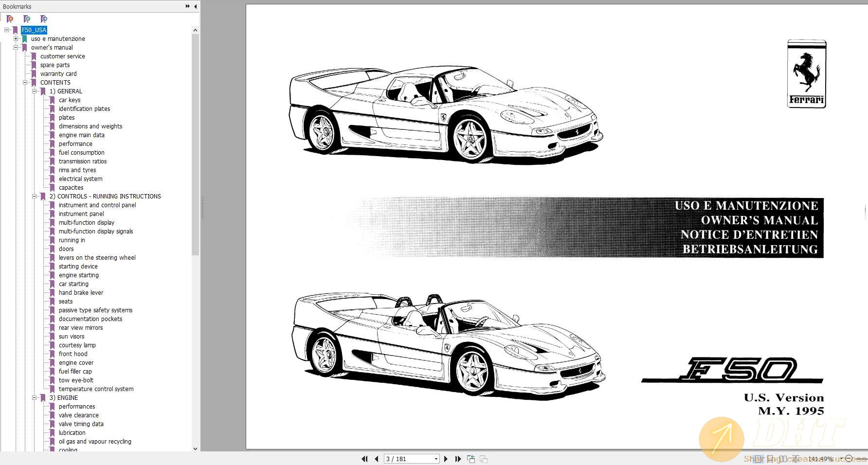Open the 'spare parts' bookmark

pyautogui.click(x=55, y=65)
